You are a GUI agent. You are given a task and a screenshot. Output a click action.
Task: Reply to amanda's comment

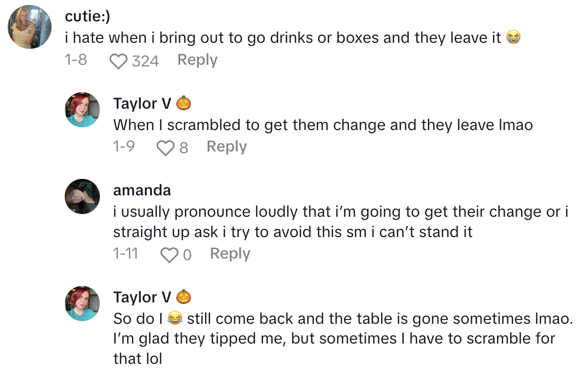(x=230, y=254)
